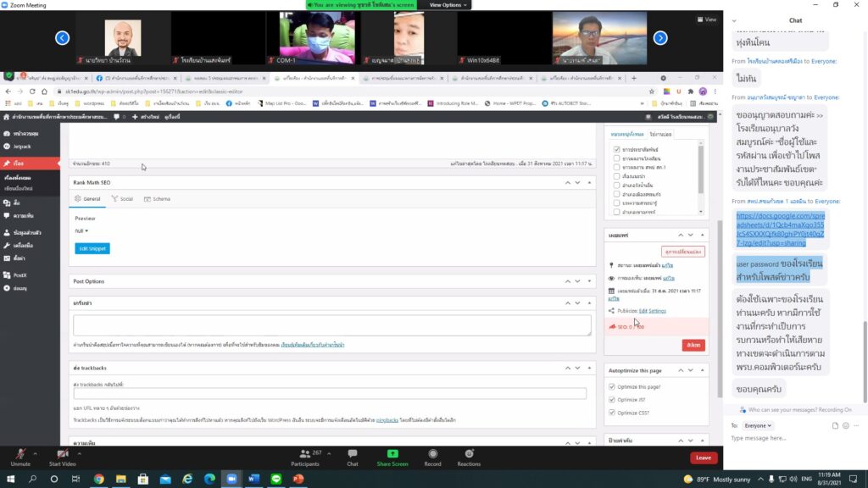Collapse the Rank Math SEO panel

589,183
